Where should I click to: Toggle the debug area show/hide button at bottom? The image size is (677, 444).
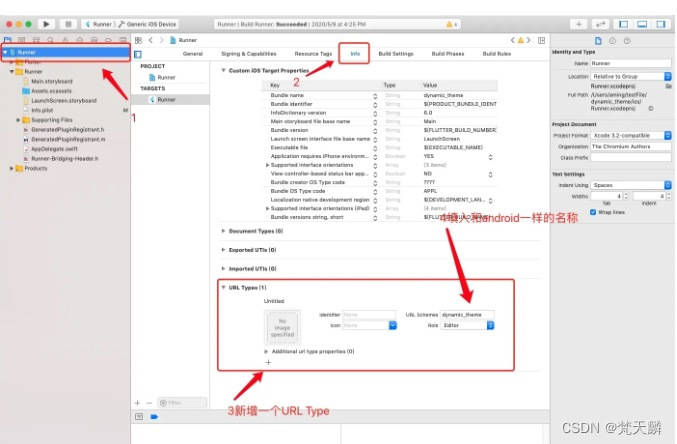pos(139,416)
